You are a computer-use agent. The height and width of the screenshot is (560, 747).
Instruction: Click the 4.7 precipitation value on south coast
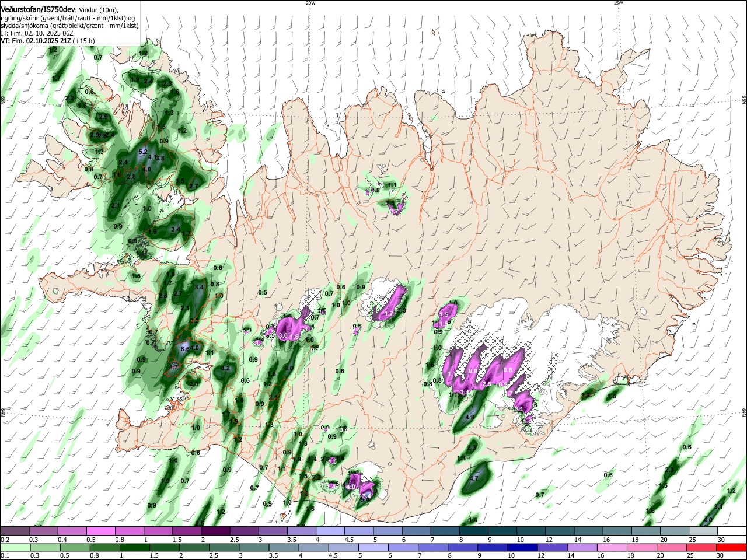coord(474,478)
